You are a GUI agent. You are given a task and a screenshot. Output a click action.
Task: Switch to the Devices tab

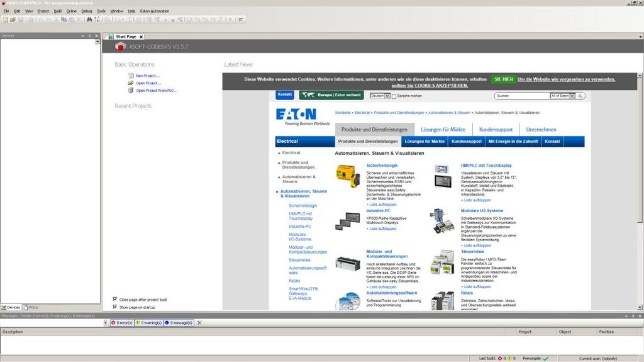point(11,307)
